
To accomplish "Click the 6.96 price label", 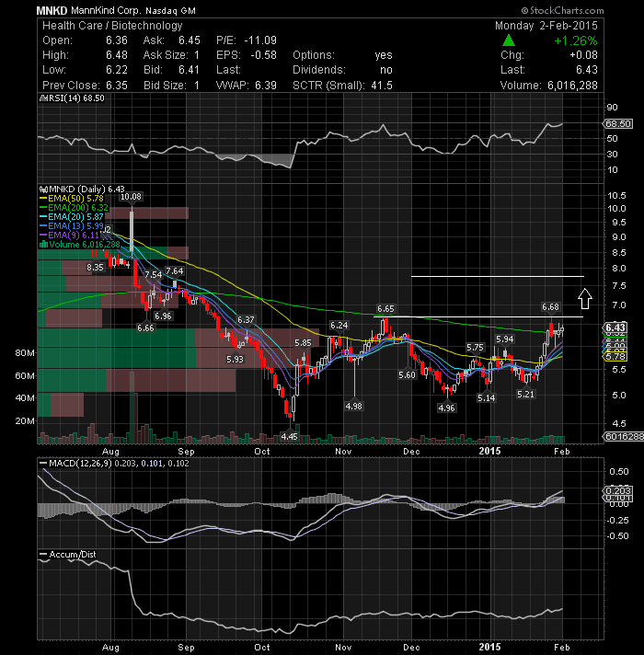I will pos(163,316).
